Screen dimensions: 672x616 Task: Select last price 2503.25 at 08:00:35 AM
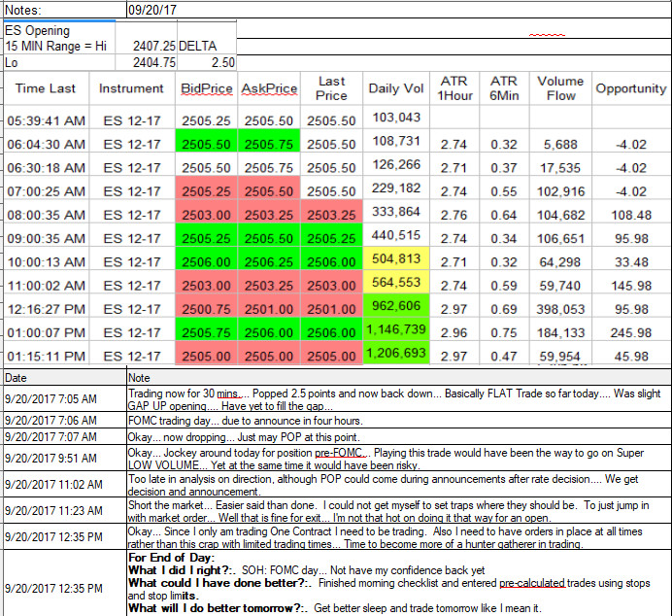(331, 211)
